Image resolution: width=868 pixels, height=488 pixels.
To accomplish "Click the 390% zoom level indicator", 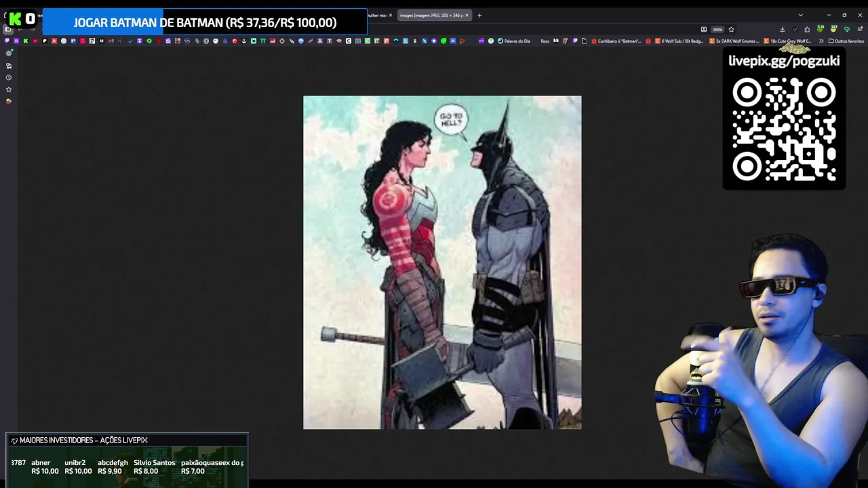I will tap(717, 29).
